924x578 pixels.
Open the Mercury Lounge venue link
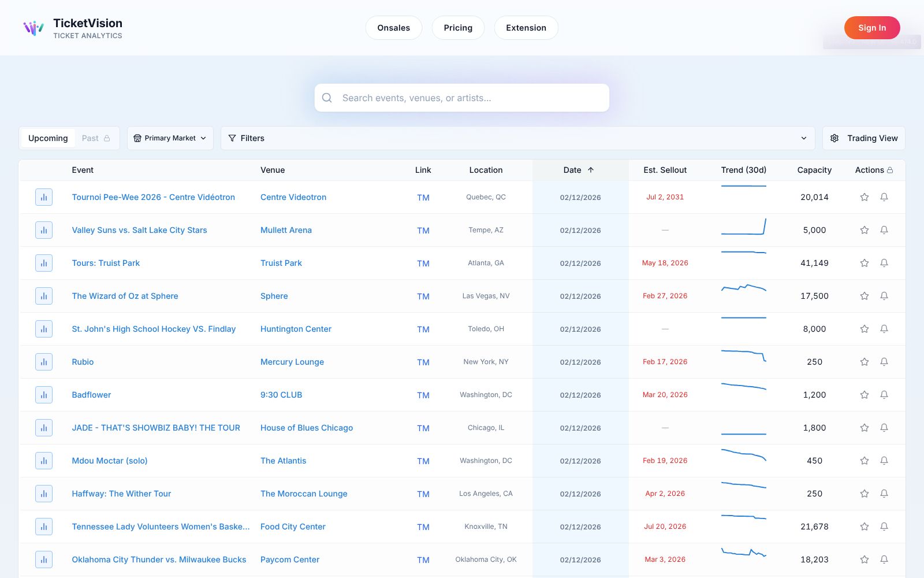click(292, 362)
